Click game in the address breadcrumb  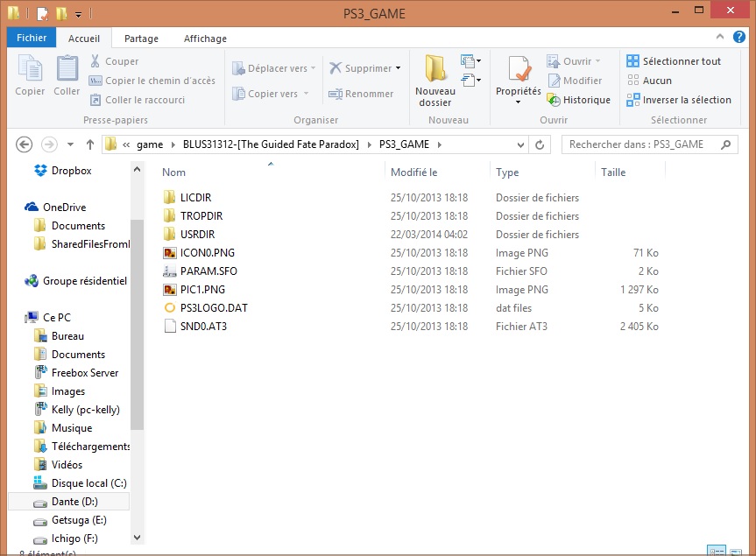pos(150,144)
